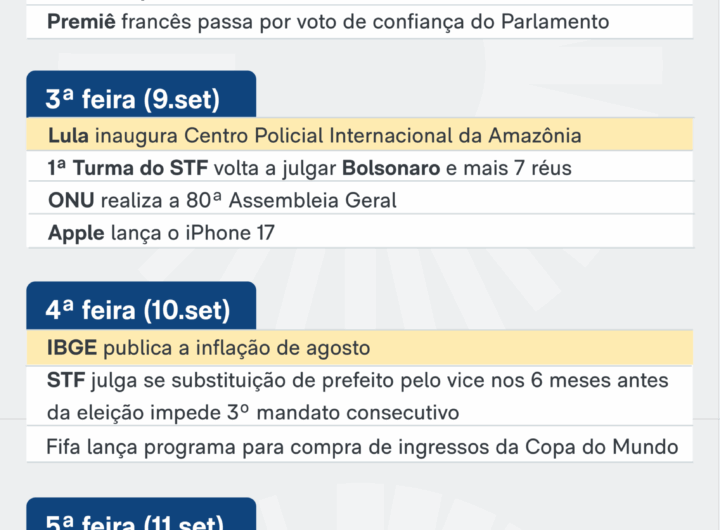Image resolution: width=720 pixels, height=530 pixels.
Task: Select the "4ª feira (10.set)" day header
Action: coord(137,311)
